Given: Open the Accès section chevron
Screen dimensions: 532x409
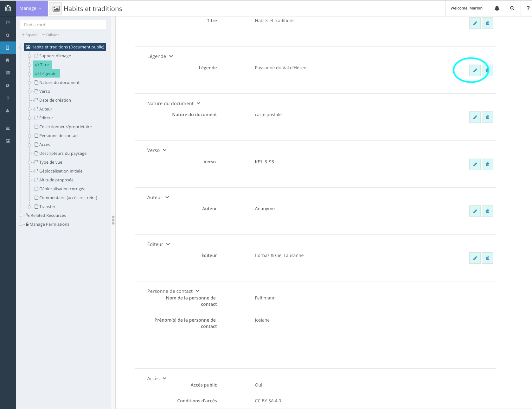Looking at the screenshot, I should pyautogui.click(x=164, y=379).
